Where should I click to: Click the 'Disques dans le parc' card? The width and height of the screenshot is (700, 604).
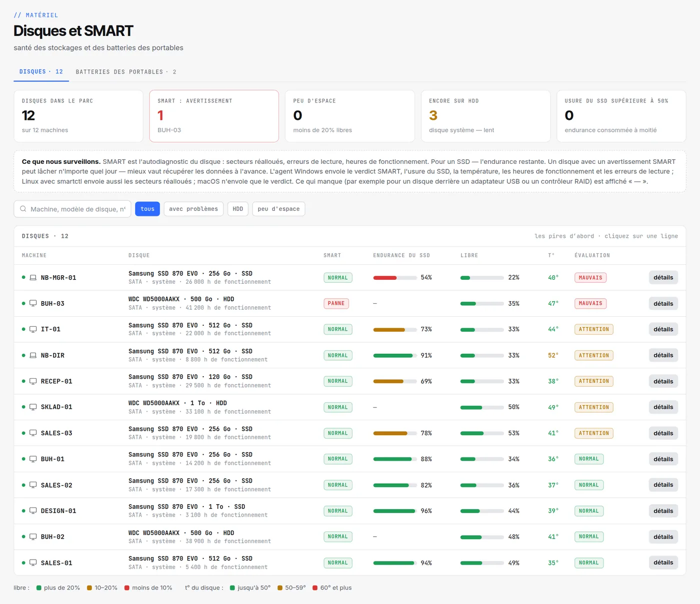click(78, 116)
